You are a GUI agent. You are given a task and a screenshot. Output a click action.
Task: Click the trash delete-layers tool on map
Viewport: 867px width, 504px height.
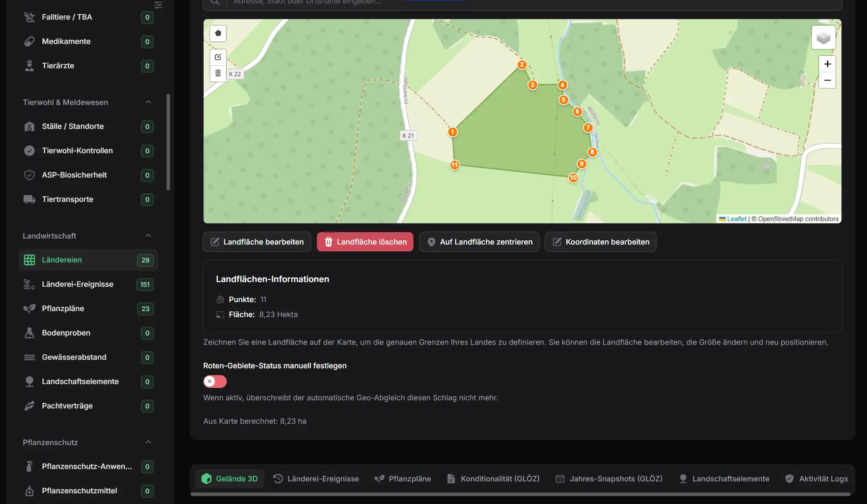coord(218,73)
